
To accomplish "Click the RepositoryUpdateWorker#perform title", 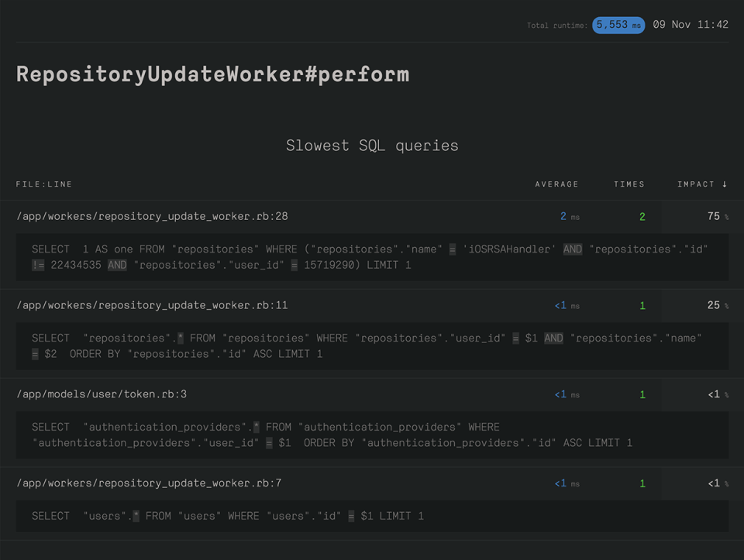I will point(212,74).
